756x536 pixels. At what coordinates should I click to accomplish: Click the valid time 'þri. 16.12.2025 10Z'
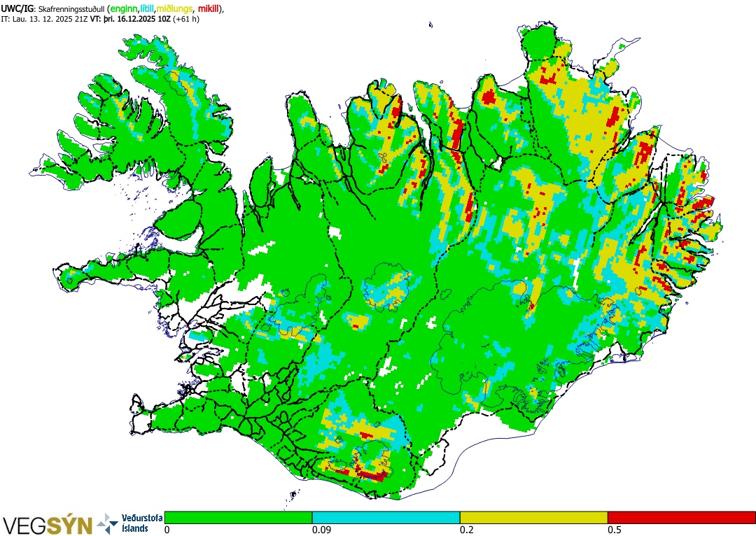(x=137, y=20)
